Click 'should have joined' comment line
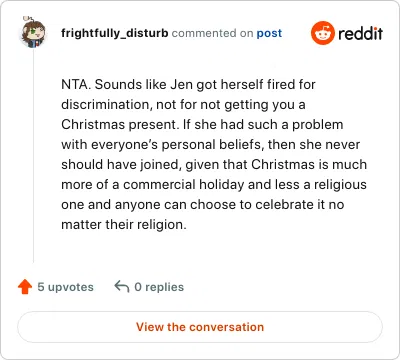 121,164
